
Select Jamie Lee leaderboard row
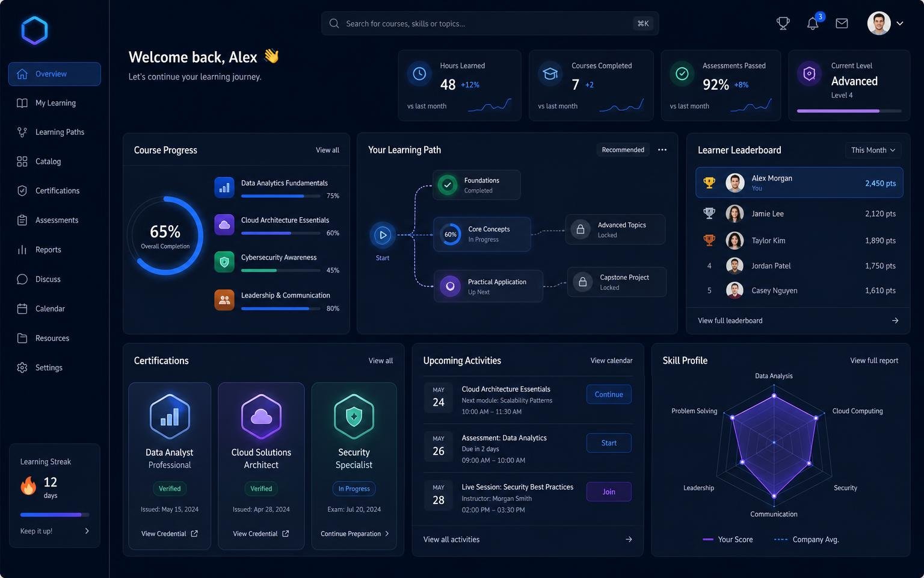click(799, 214)
